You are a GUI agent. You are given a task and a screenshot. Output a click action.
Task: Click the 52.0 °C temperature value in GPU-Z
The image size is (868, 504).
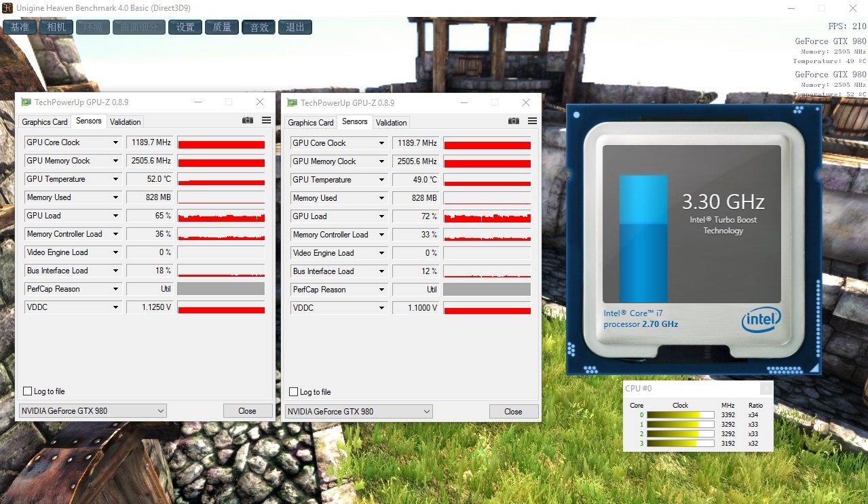pos(150,179)
